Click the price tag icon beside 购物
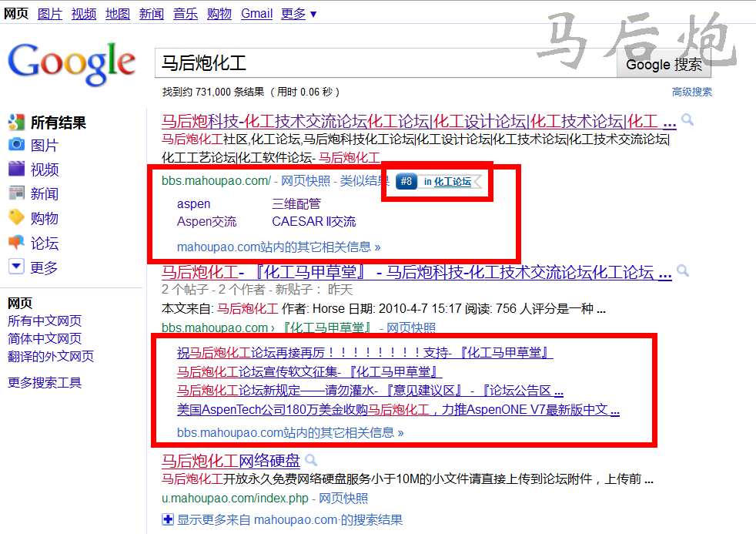The image size is (756, 534). (x=16, y=217)
